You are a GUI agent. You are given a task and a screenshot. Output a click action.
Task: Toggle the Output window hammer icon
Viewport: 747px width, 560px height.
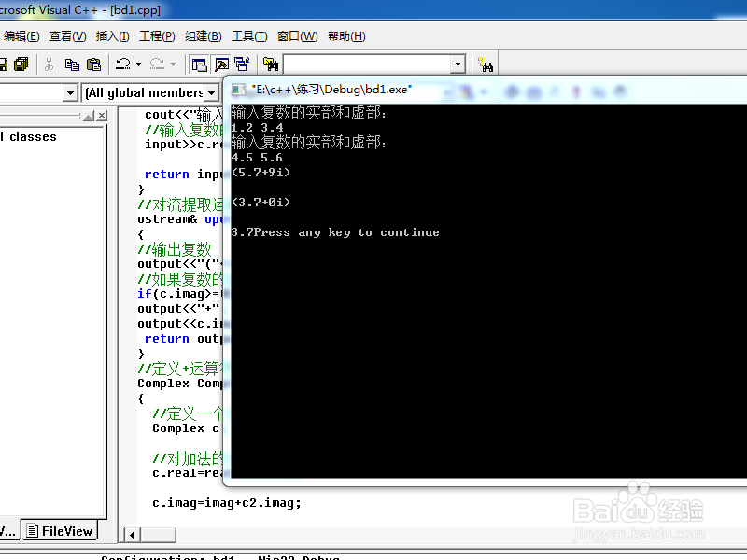coord(221,63)
